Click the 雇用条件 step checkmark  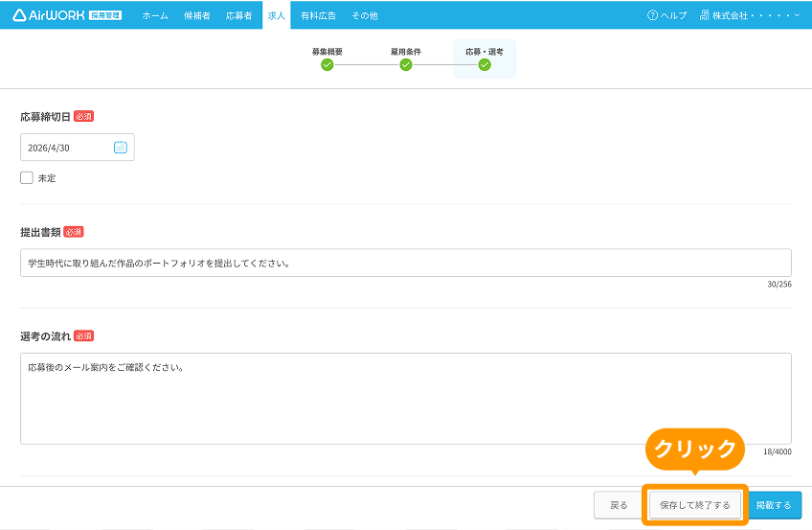click(x=405, y=65)
